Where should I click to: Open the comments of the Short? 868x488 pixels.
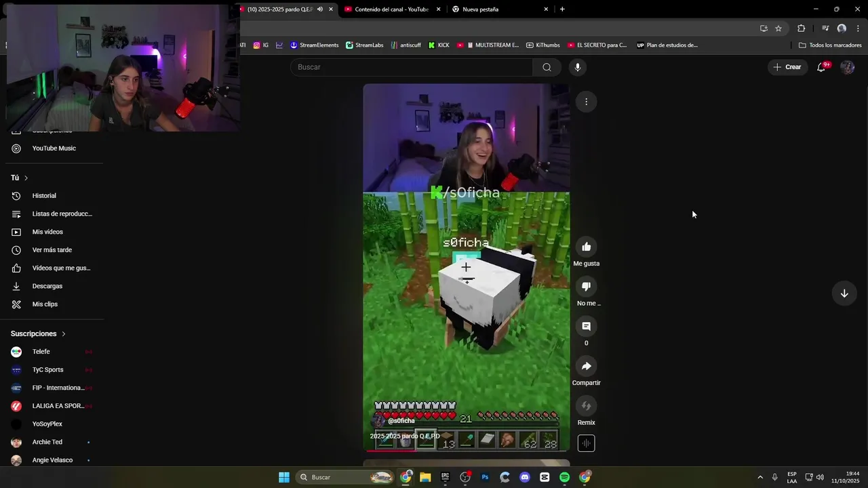[x=586, y=327]
